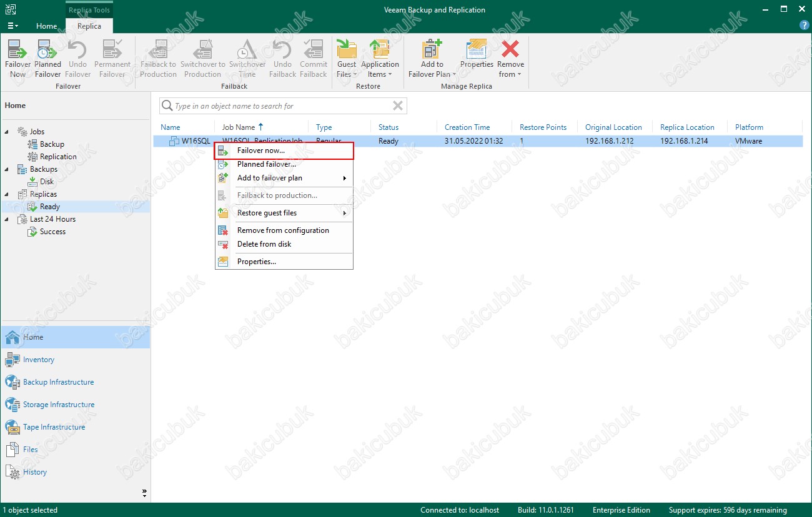Viewport: 812px width, 517px height.
Task: Click the Undo Failover ribbon icon
Action: pyautogui.click(x=77, y=59)
